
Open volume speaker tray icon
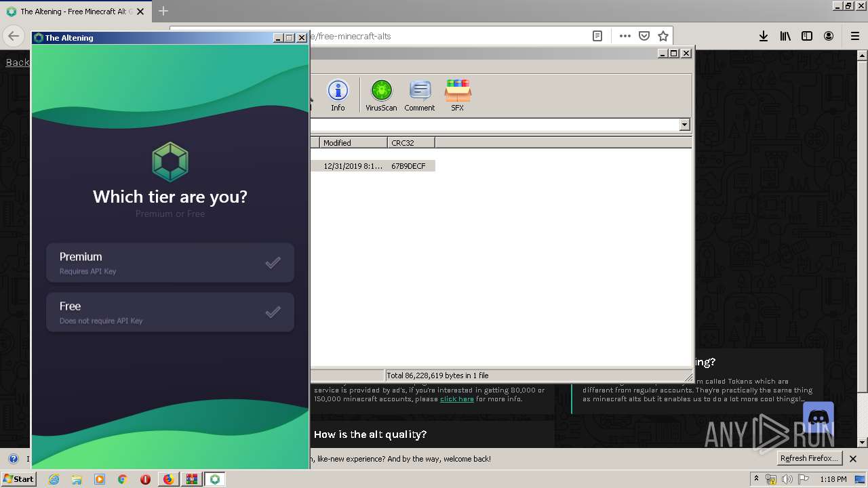coord(787,479)
